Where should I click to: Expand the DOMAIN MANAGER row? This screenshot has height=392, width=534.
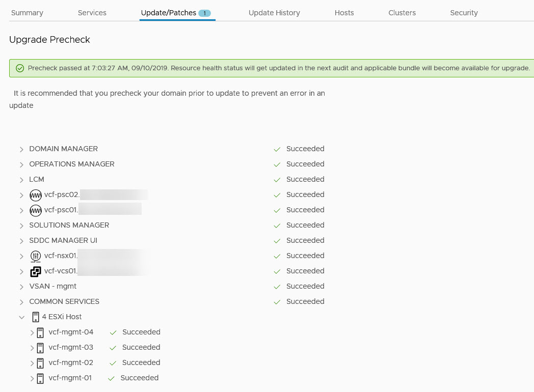pyautogui.click(x=21, y=149)
